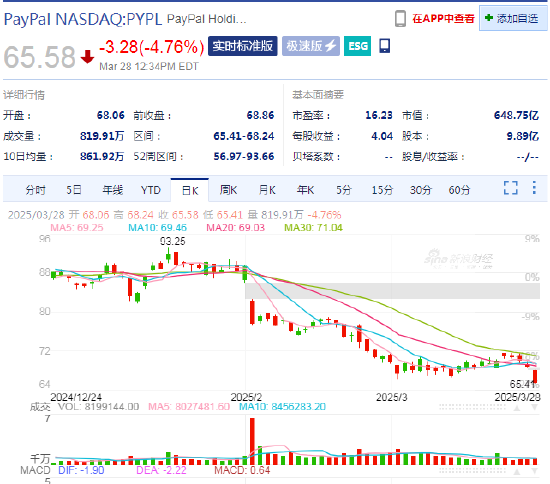Click the tallest red volume bar
The height and width of the screenshot is (484, 550).
coord(252,441)
